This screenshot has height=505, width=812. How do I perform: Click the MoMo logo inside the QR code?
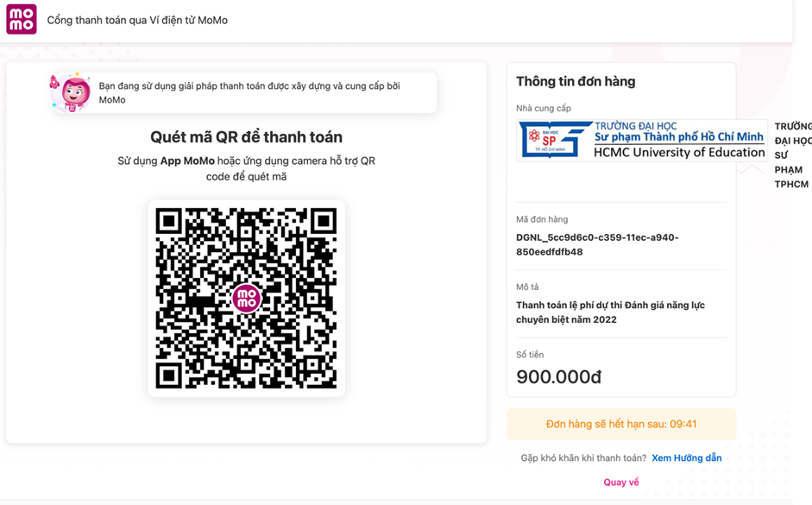click(x=246, y=299)
